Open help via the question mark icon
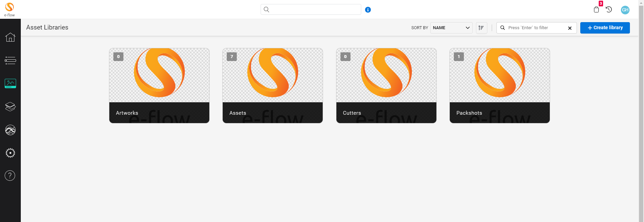The height and width of the screenshot is (222, 644). [10, 175]
